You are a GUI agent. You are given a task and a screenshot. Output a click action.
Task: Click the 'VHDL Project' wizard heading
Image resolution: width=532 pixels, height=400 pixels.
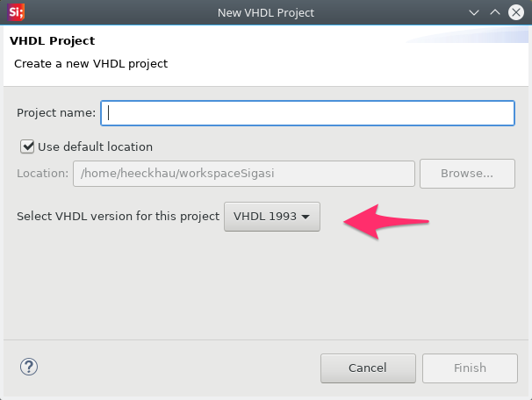[x=53, y=40]
